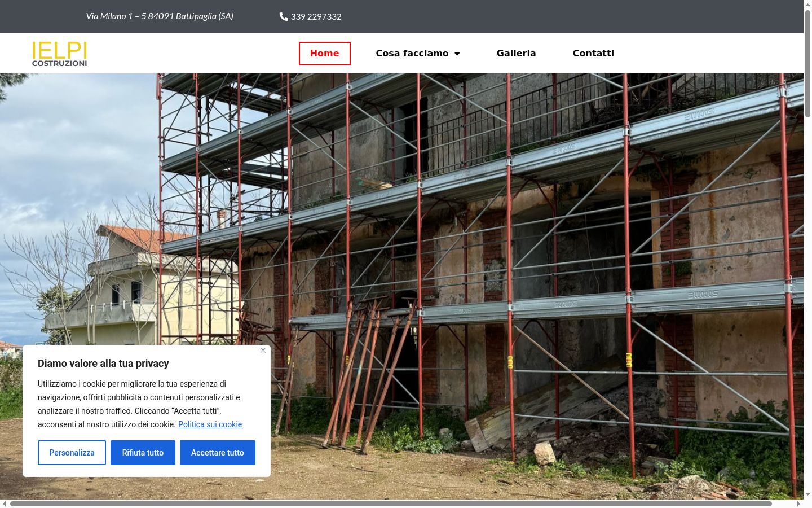The height and width of the screenshot is (508, 812).
Task: Call the number 339 2297332
Action: [316, 16]
